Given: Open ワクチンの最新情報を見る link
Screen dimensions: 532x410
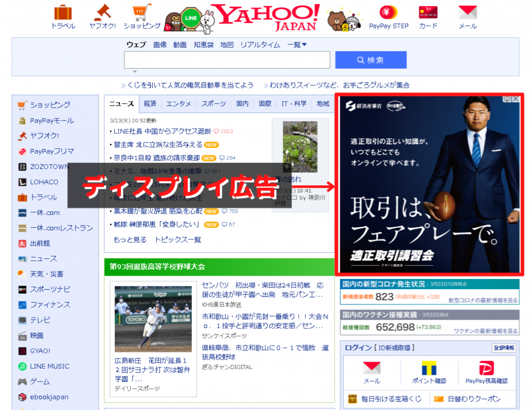Looking at the screenshot, I should (486, 331).
